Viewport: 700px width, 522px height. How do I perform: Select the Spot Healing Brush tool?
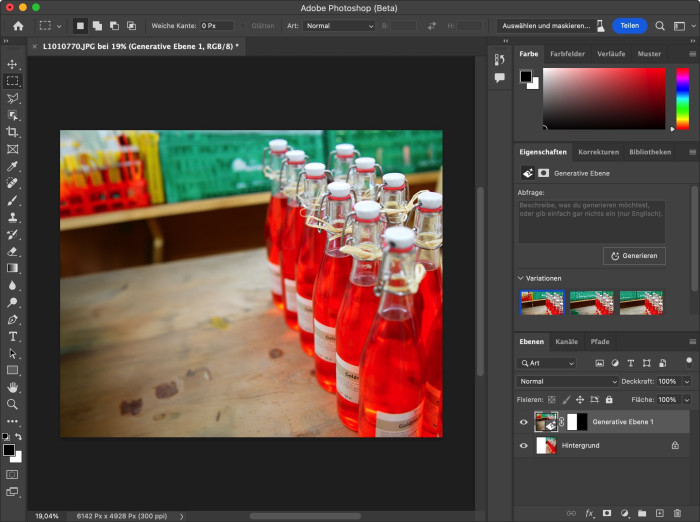coord(12,183)
